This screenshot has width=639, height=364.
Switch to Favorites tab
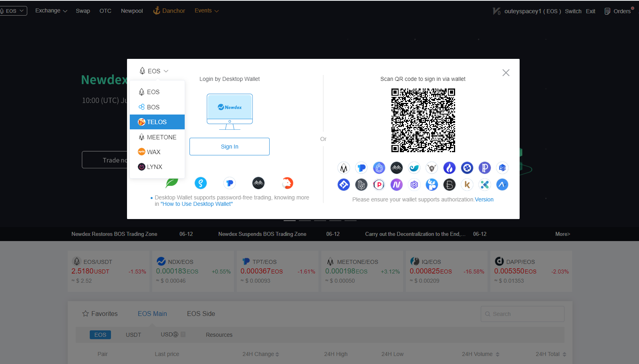click(100, 314)
